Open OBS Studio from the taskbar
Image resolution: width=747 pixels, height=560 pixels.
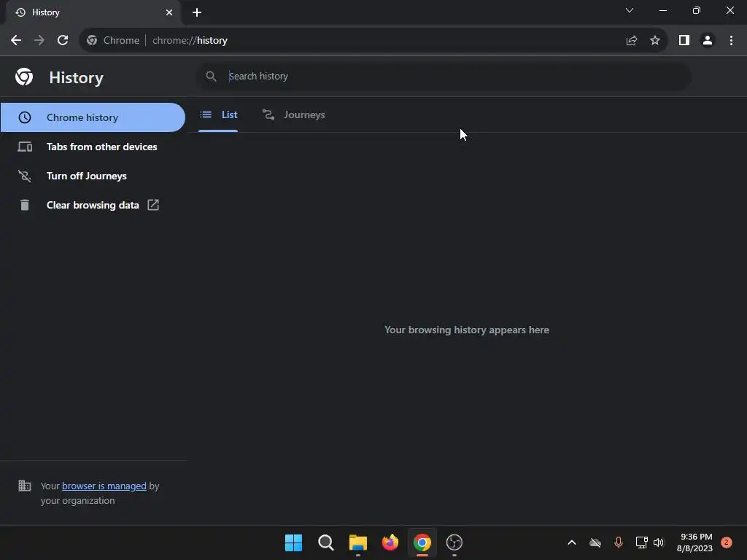tap(454, 542)
